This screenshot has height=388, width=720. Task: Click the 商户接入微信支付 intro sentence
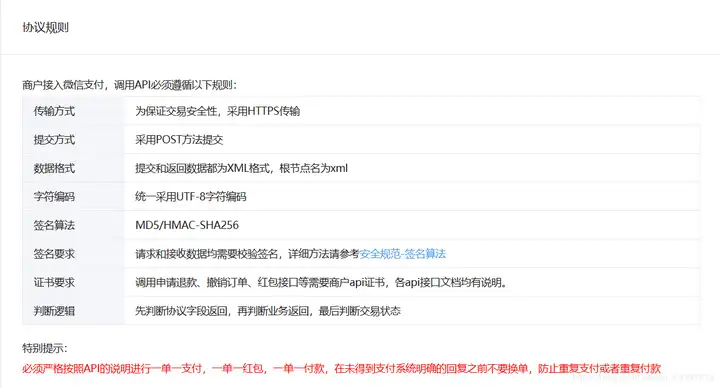(x=129, y=85)
